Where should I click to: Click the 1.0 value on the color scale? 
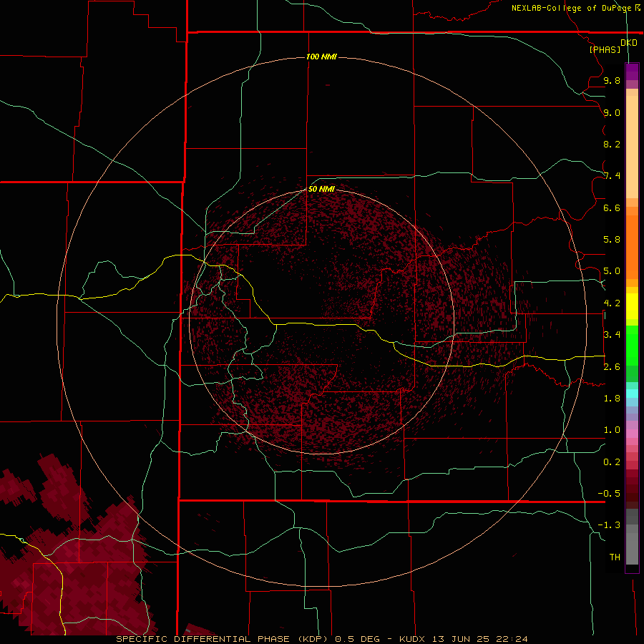pyautogui.click(x=612, y=430)
